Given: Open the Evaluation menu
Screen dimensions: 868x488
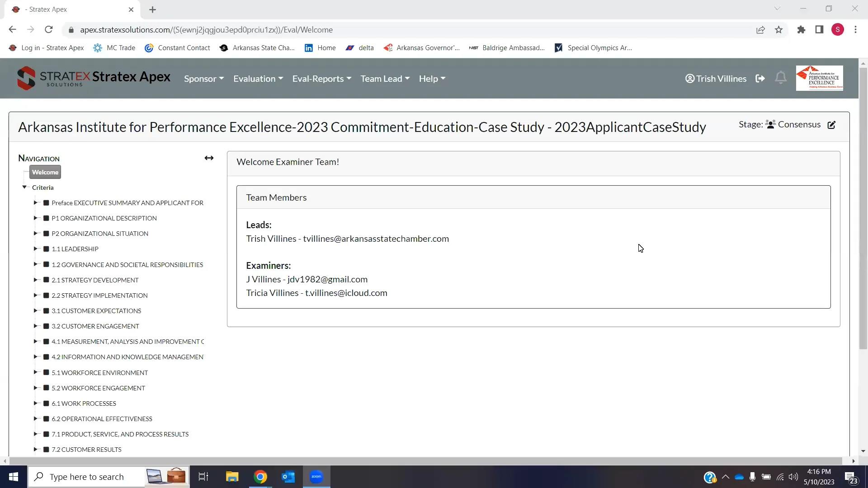Looking at the screenshot, I should 258,79.
